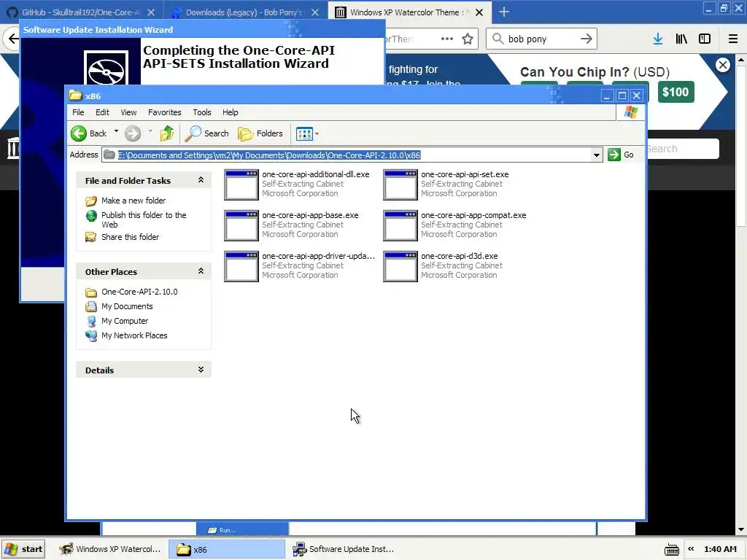The width and height of the screenshot is (747, 560).
Task: Open browser downloads arrow icon
Action: coord(658,39)
